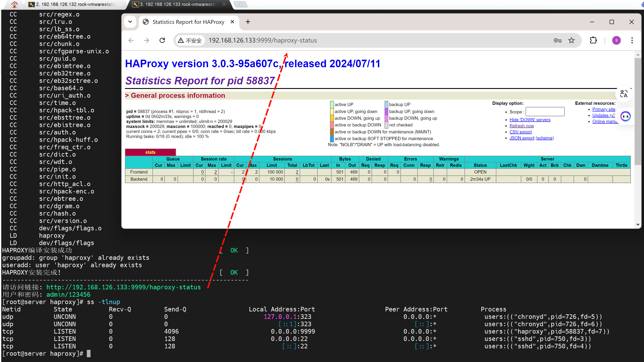Open a new browser tab
The width and height of the screenshot is (644, 362).
pyautogui.click(x=248, y=22)
